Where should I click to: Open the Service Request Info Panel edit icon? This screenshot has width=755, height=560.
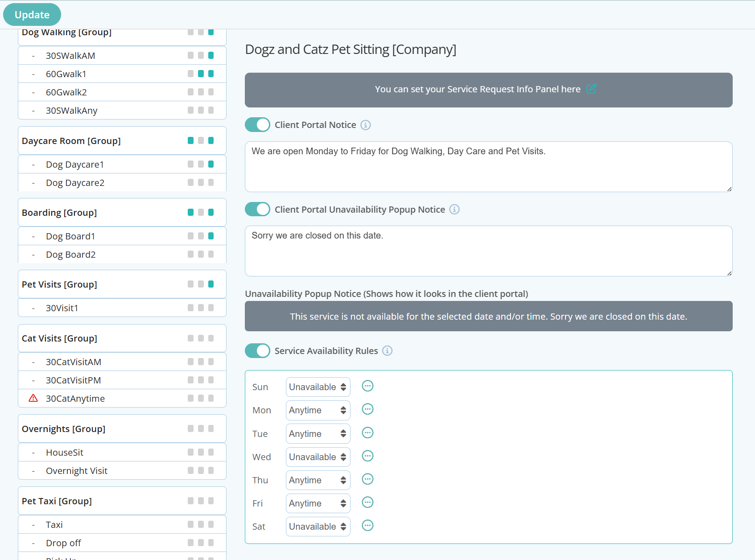tap(591, 89)
